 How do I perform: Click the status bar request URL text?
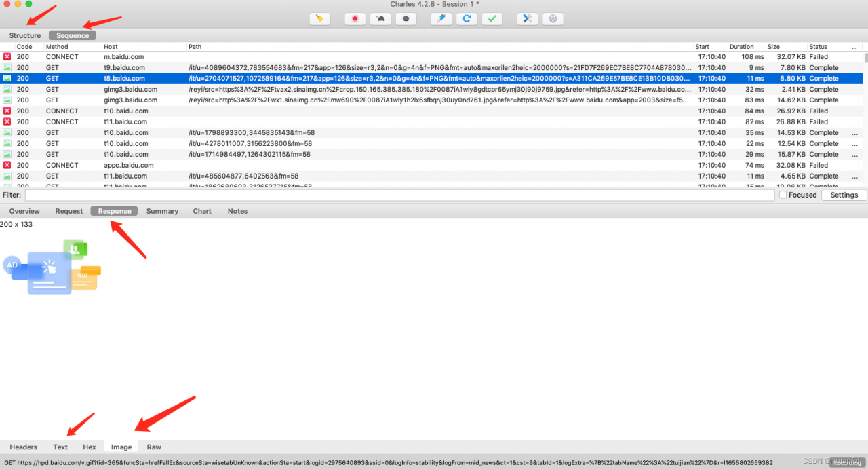389,463
